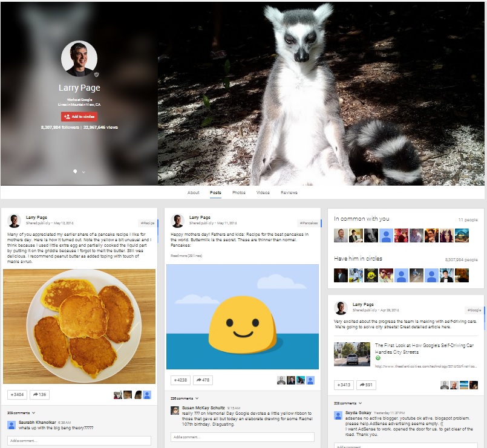Click the blue default avatar beside the 136 share count
Image resolution: width=487 pixels, height=448 pixels.
[x=147, y=395]
